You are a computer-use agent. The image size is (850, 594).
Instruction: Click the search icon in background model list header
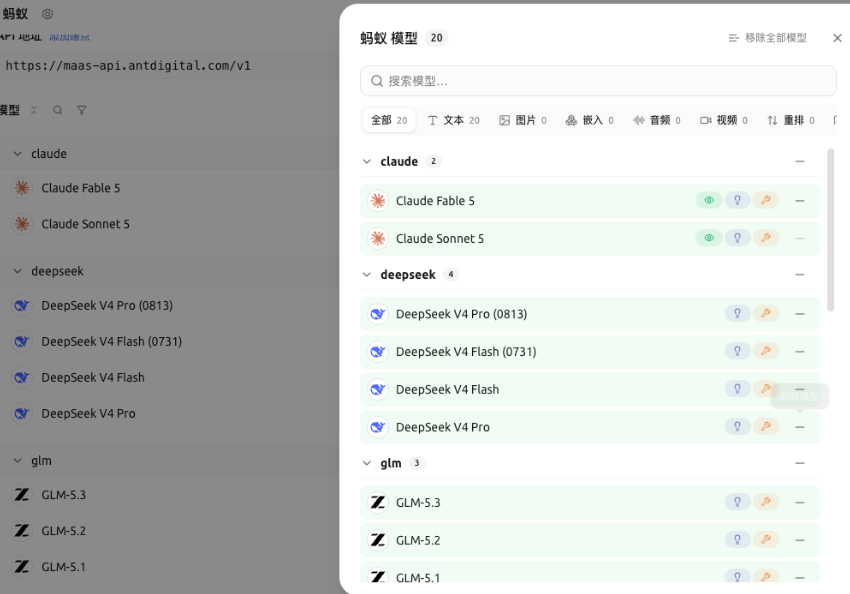coord(57,110)
